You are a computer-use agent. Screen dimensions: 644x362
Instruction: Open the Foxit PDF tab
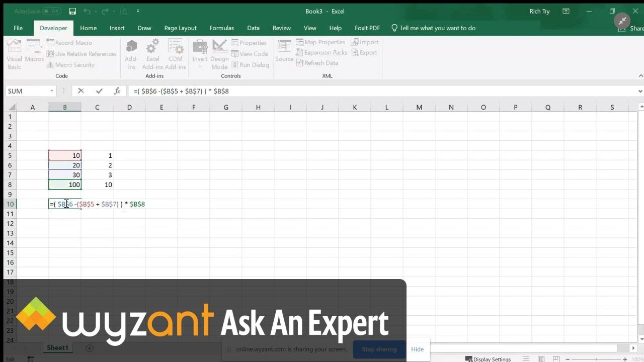pyautogui.click(x=367, y=28)
